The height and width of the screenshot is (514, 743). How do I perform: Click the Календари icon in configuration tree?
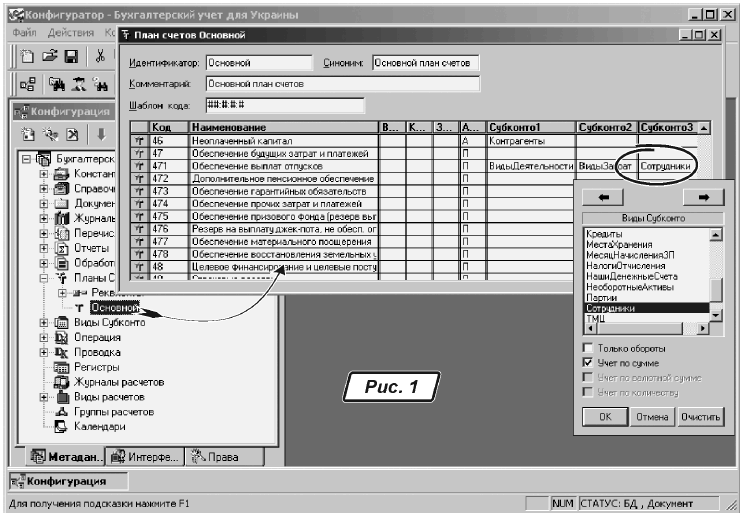[60, 426]
